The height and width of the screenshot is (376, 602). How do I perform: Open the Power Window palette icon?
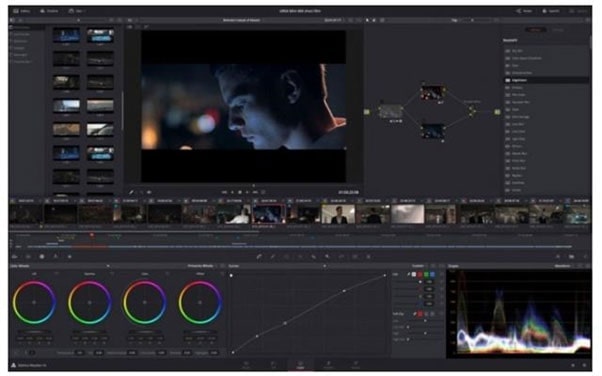coord(286,256)
